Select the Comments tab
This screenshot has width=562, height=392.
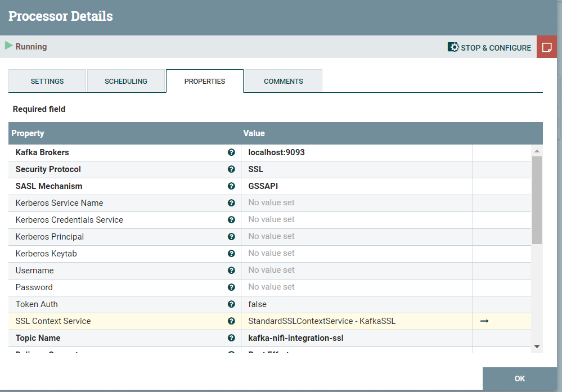(283, 81)
